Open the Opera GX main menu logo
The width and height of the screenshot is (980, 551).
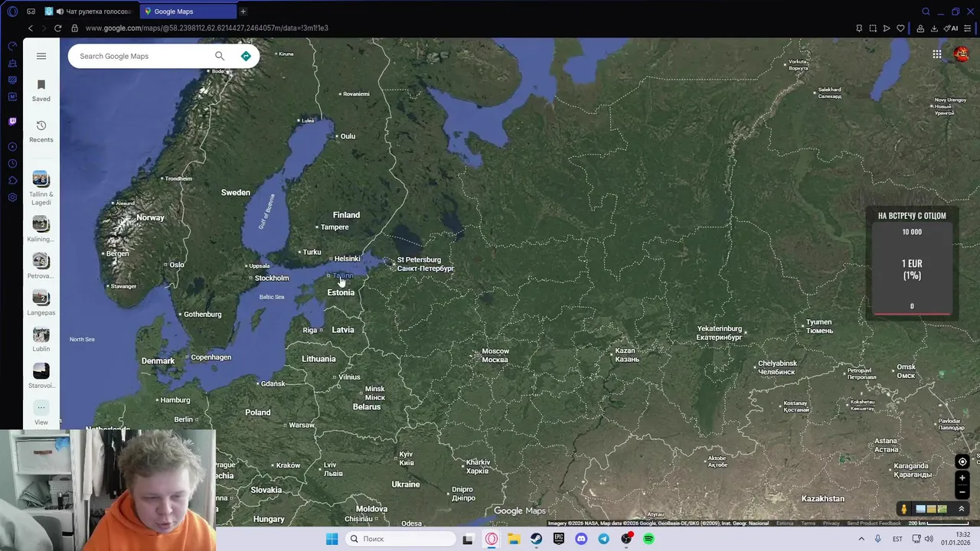tap(12, 11)
